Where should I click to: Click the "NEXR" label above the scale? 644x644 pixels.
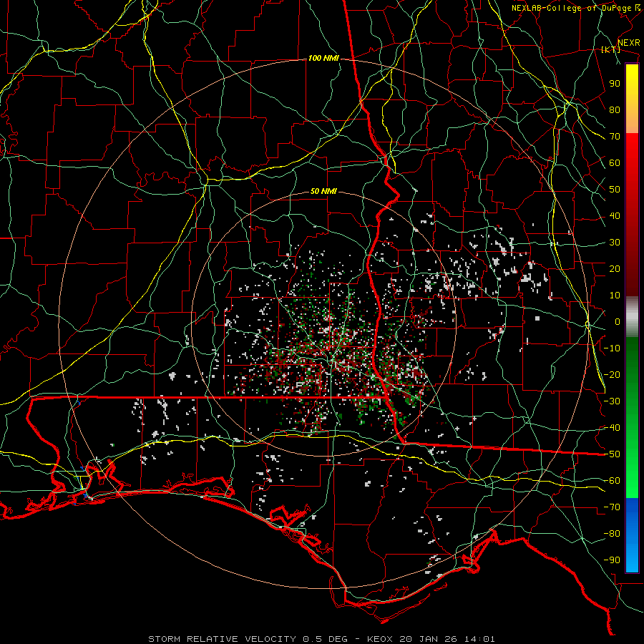click(x=628, y=43)
